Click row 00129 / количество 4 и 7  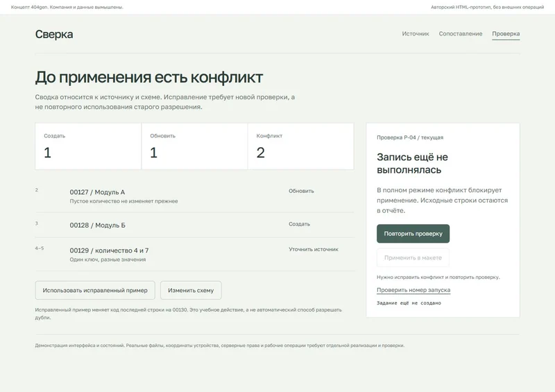pos(194,254)
